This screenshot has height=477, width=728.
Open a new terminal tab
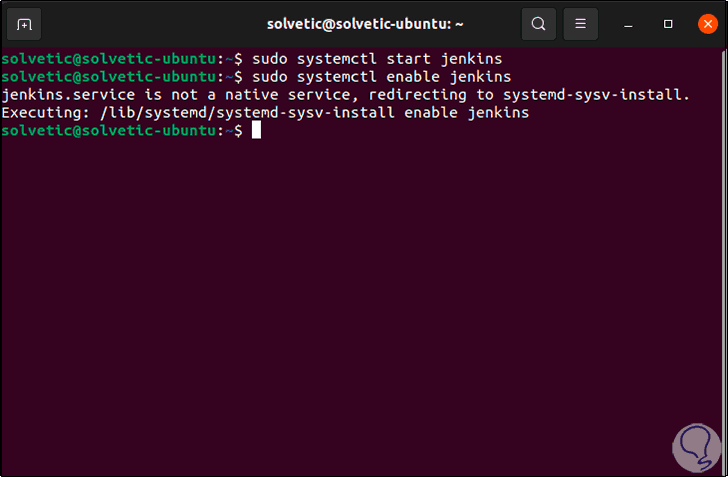click(x=25, y=23)
